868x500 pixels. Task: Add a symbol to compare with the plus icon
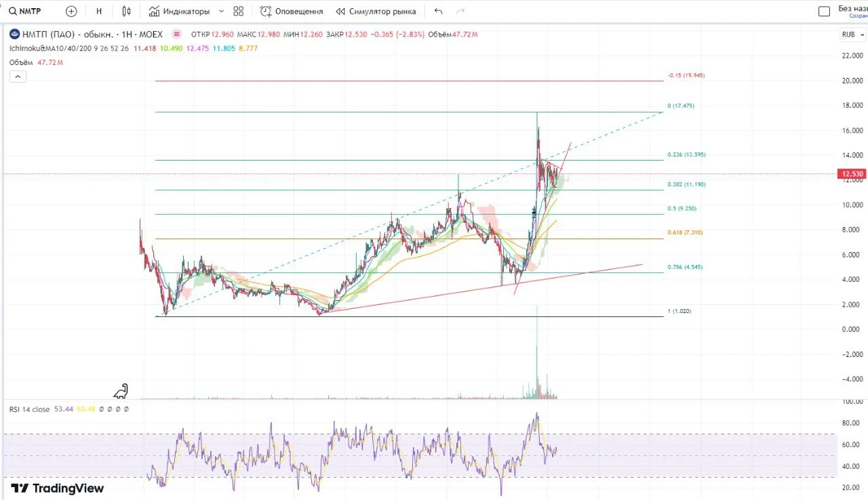(71, 12)
